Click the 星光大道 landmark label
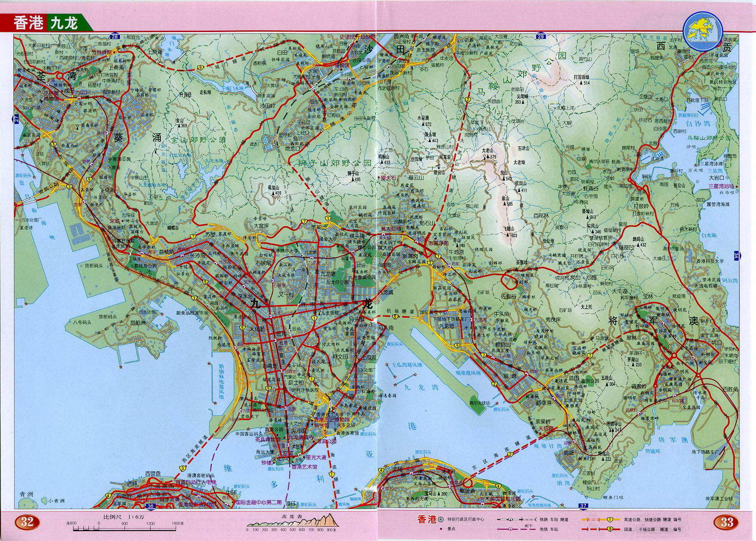 tap(316, 457)
